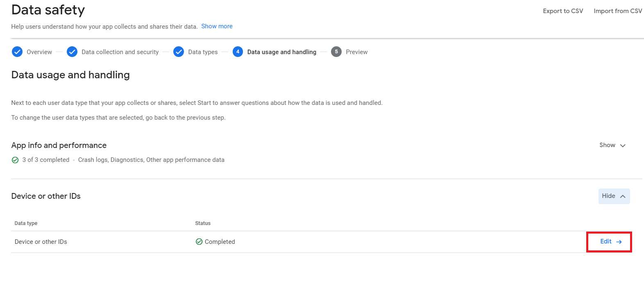Open the Preview step label
This screenshot has width=644, height=284.
356,52
